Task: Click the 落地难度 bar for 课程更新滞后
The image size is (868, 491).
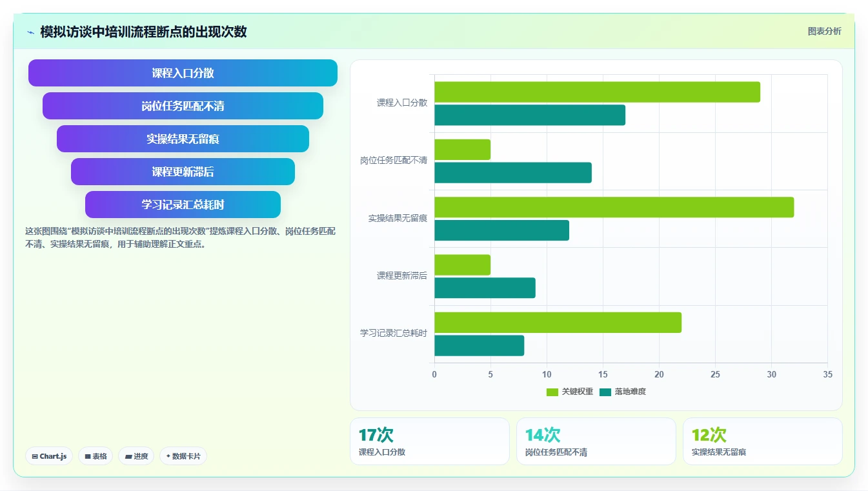Action: pyautogui.click(x=485, y=288)
